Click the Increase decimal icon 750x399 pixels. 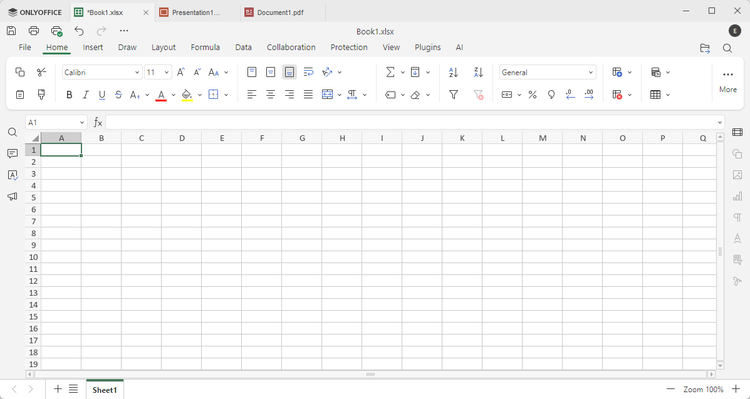[x=589, y=95]
